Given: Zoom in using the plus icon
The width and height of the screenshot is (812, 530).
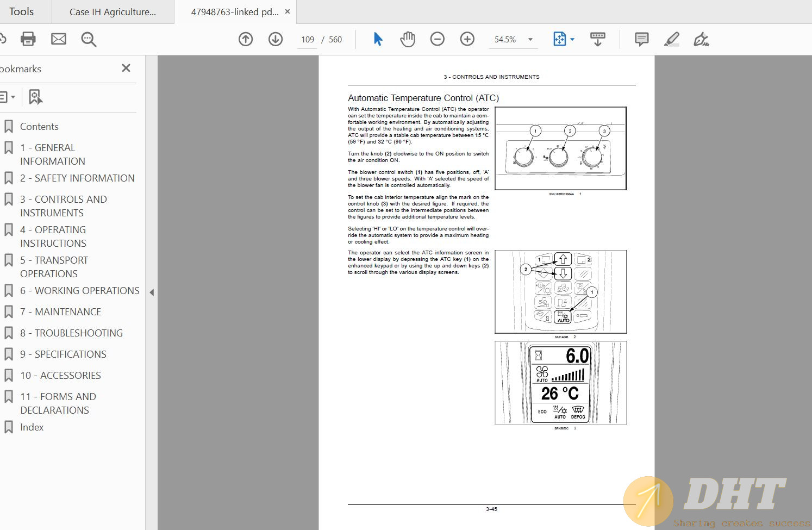Looking at the screenshot, I should point(467,39).
